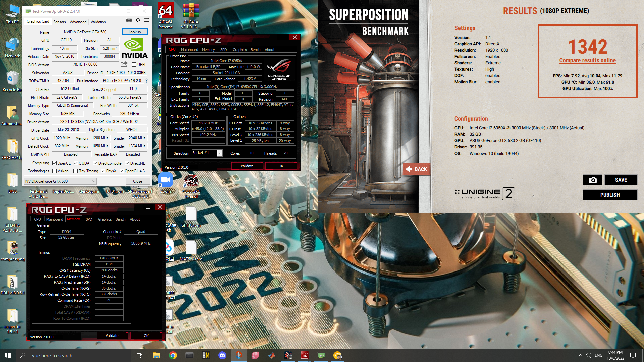Screen dimensions: 644x362
Task: Click the taskbar clock showing 8:44 PM
Action: coord(615,355)
